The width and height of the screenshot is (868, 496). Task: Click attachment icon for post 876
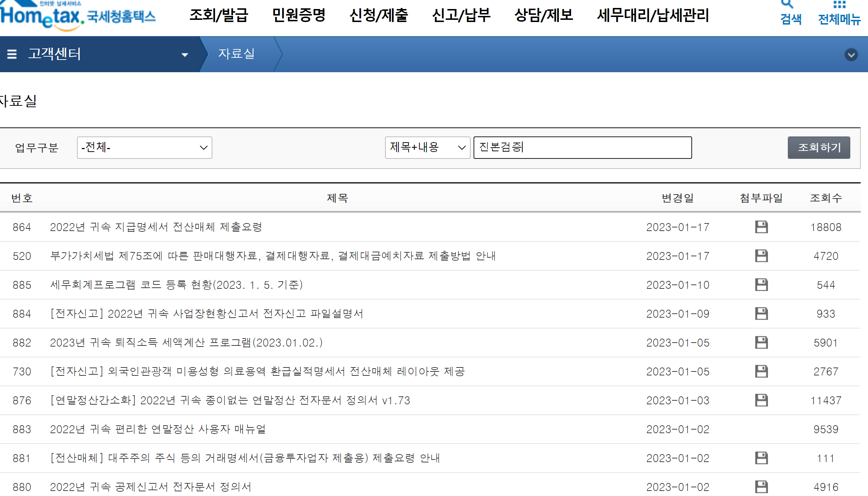point(761,400)
